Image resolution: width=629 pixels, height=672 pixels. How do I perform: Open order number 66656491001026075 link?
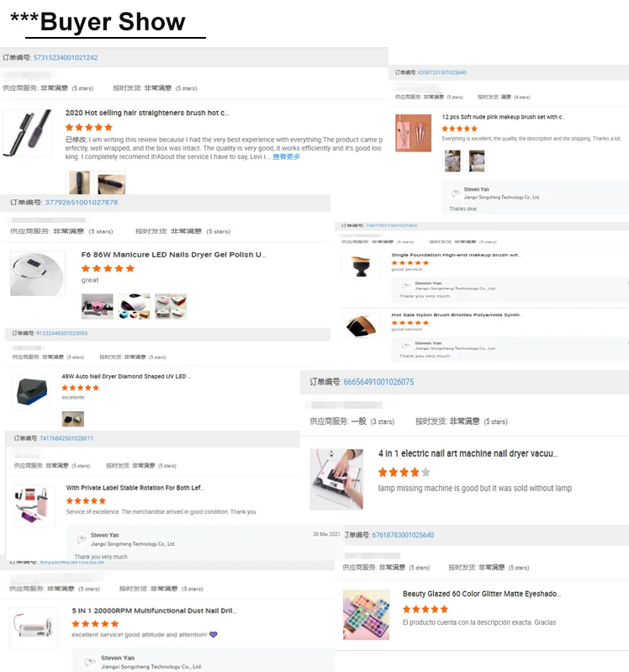point(378,382)
